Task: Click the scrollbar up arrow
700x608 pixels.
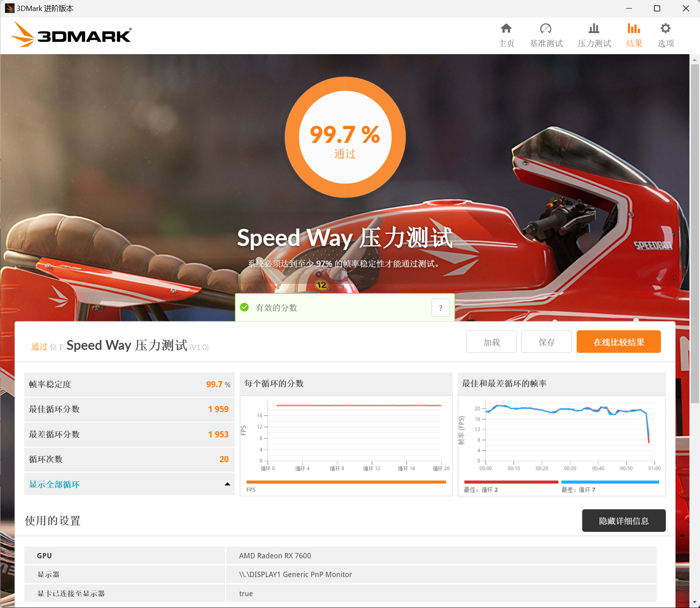Action: tap(695, 59)
